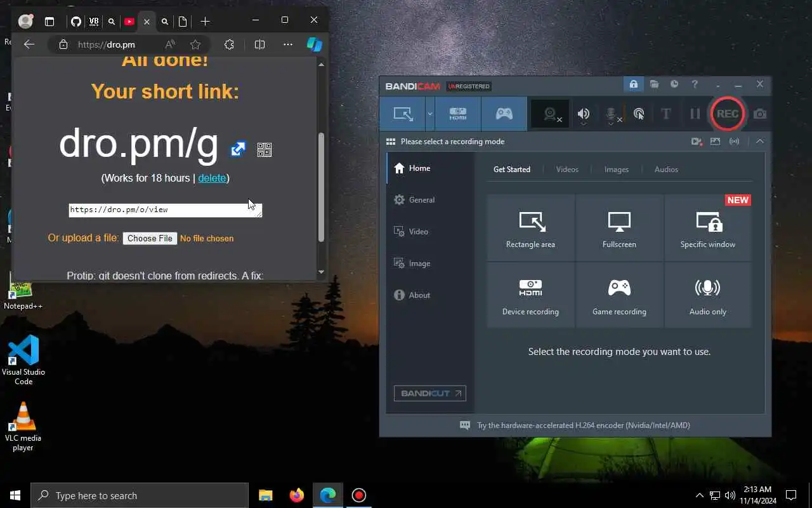Open Edge extensions puzzle icon
Image resolution: width=812 pixels, height=508 pixels.
coord(230,44)
